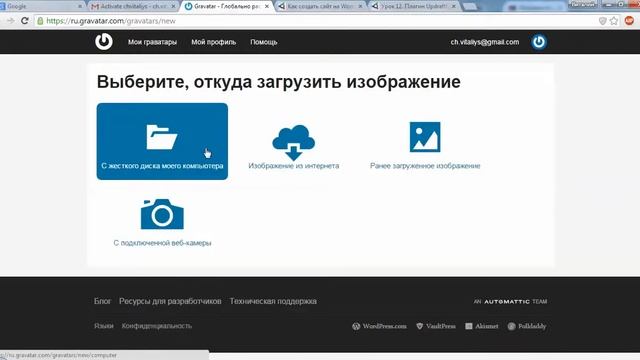Click the bookmark star icon

tap(614, 21)
